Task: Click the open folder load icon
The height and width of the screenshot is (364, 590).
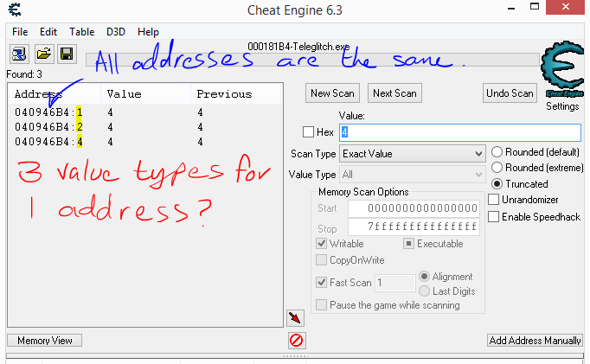Action: pyautogui.click(x=43, y=54)
